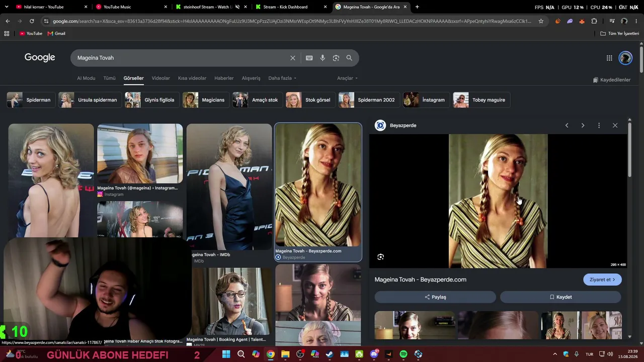Search inside this image with Lens
644x362 pixels.
tap(380, 257)
